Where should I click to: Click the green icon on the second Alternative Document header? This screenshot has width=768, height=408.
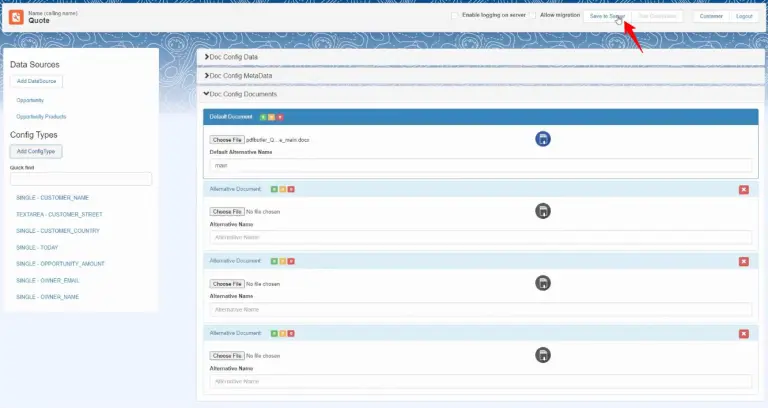coord(274,261)
